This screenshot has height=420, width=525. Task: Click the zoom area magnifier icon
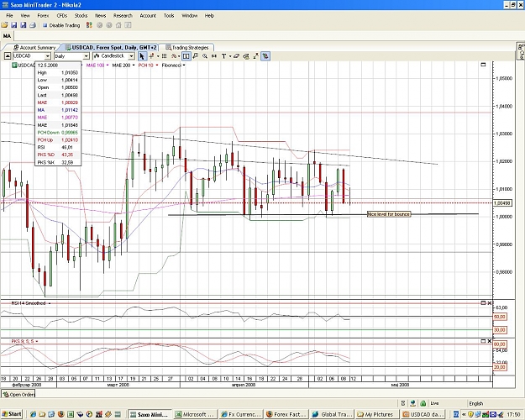pyautogui.click(x=196, y=56)
